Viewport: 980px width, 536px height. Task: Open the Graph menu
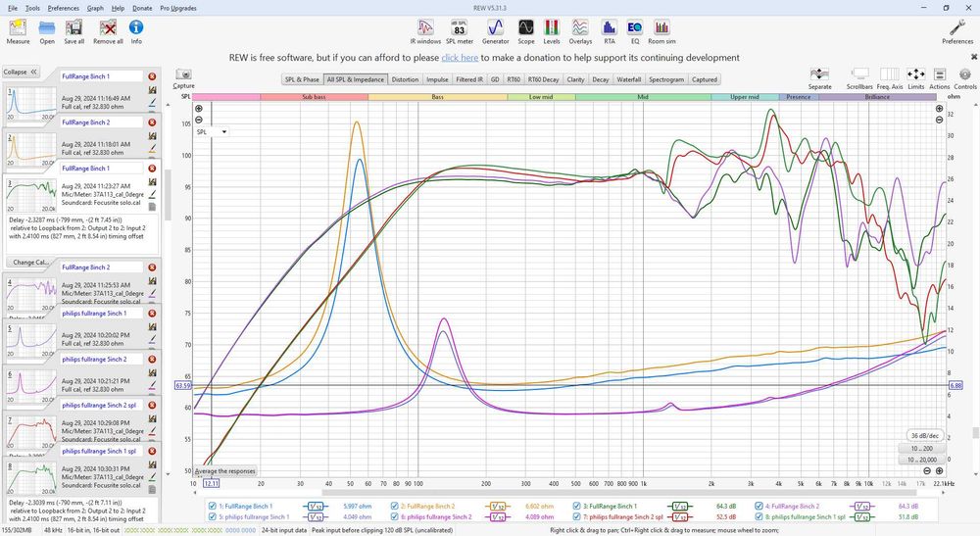[x=95, y=8]
